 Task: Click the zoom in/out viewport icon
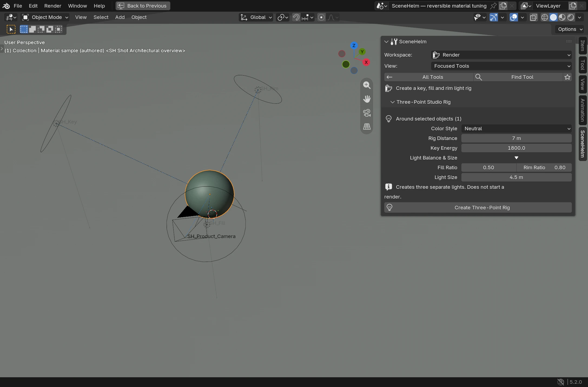tap(367, 85)
